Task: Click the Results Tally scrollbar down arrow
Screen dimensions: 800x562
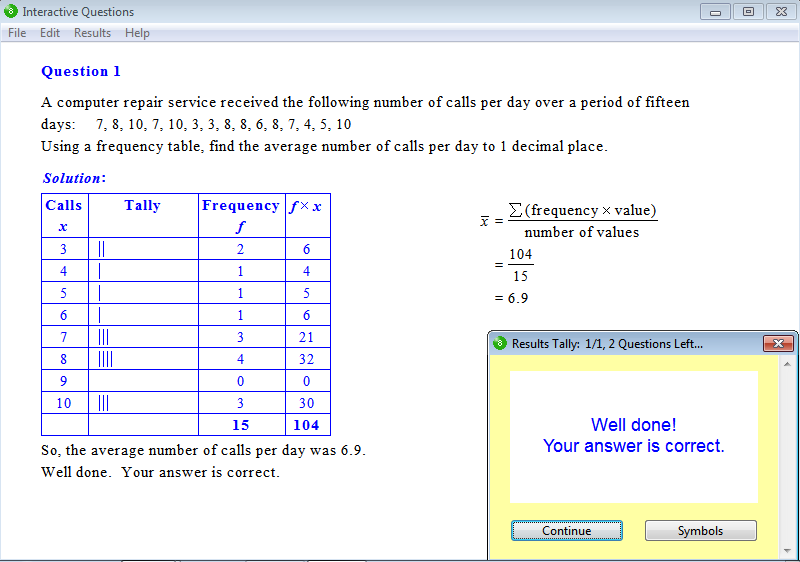Action: pos(787,551)
